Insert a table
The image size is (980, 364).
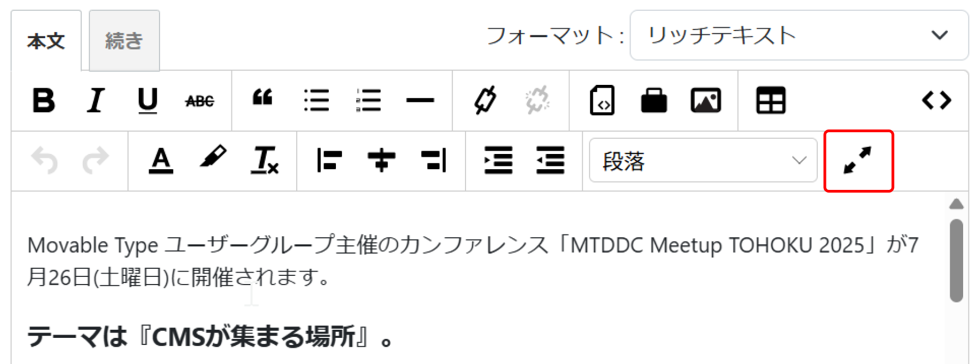(x=771, y=101)
